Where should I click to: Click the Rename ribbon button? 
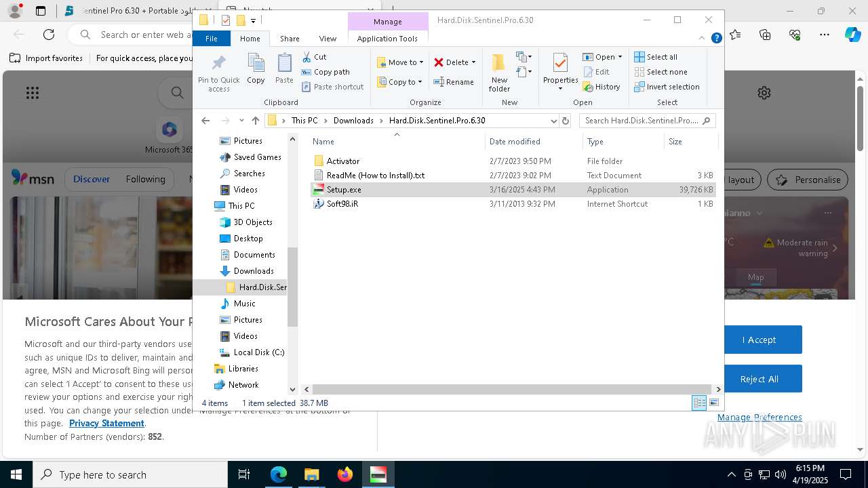point(454,82)
